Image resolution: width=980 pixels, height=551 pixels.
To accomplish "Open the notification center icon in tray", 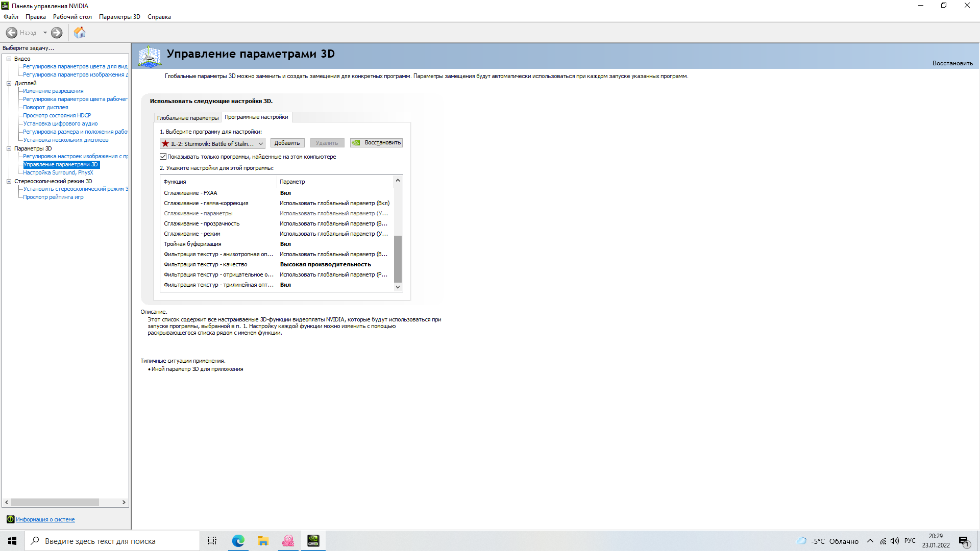I will [x=964, y=541].
